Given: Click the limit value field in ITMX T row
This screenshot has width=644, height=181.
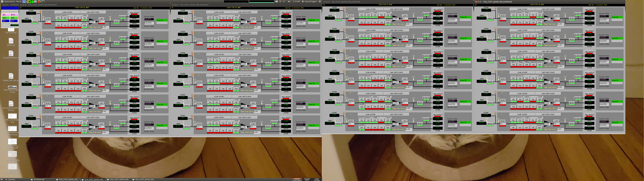Looking at the screenshot, I should (x=102, y=42).
